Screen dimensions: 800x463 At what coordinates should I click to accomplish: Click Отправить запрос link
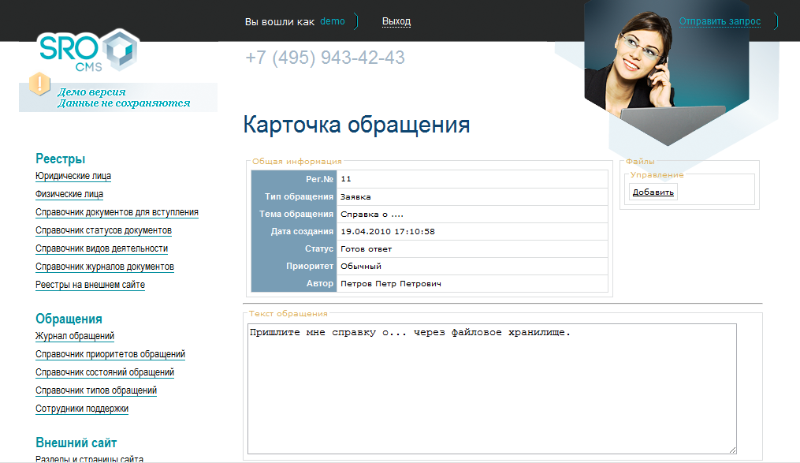[x=719, y=21]
